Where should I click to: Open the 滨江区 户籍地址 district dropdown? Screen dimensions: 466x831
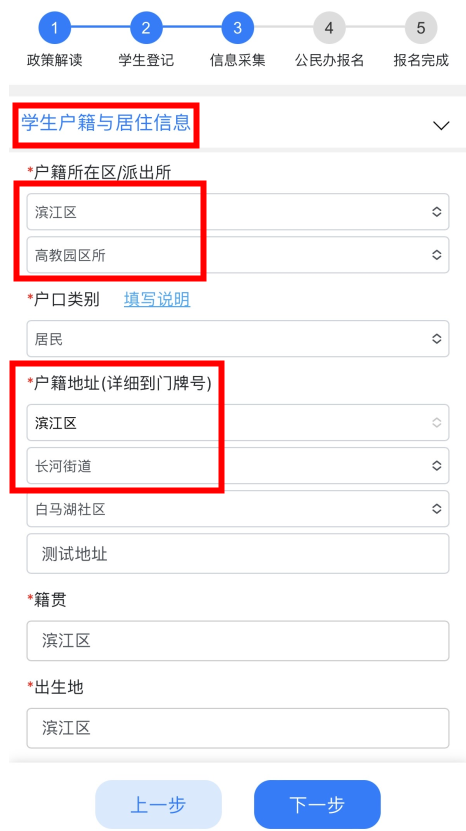(x=238, y=423)
